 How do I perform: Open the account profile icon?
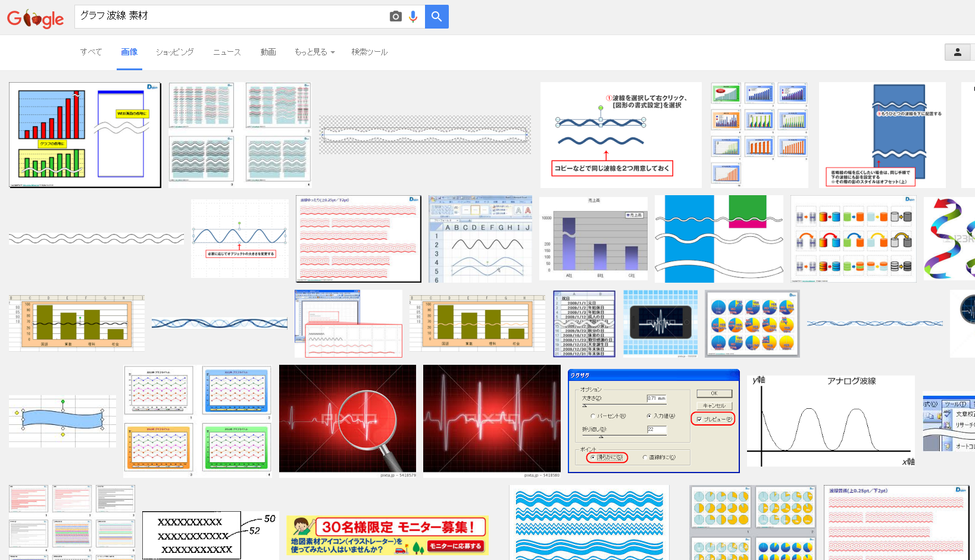point(958,52)
